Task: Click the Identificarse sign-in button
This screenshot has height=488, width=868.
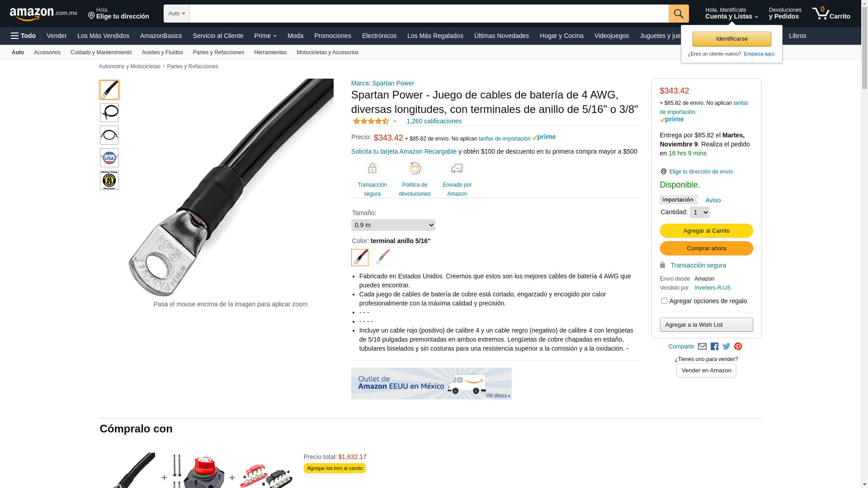Action: point(731,39)
